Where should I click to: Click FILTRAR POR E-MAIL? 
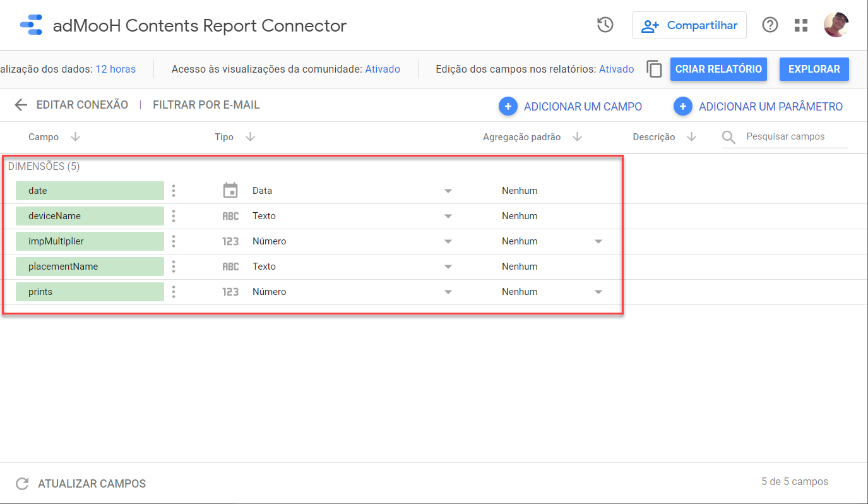(206, 105)
